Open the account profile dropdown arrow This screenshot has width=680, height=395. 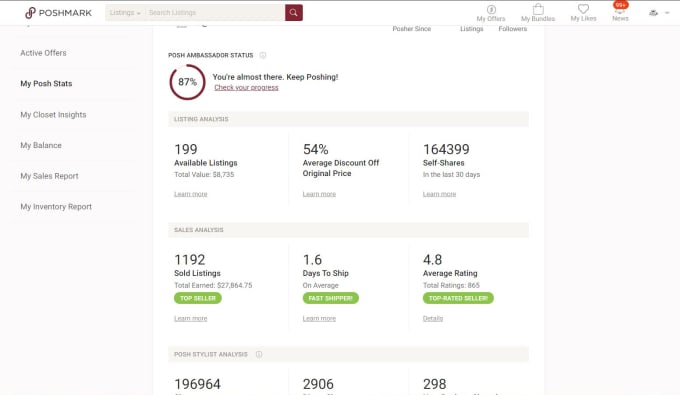667,13
